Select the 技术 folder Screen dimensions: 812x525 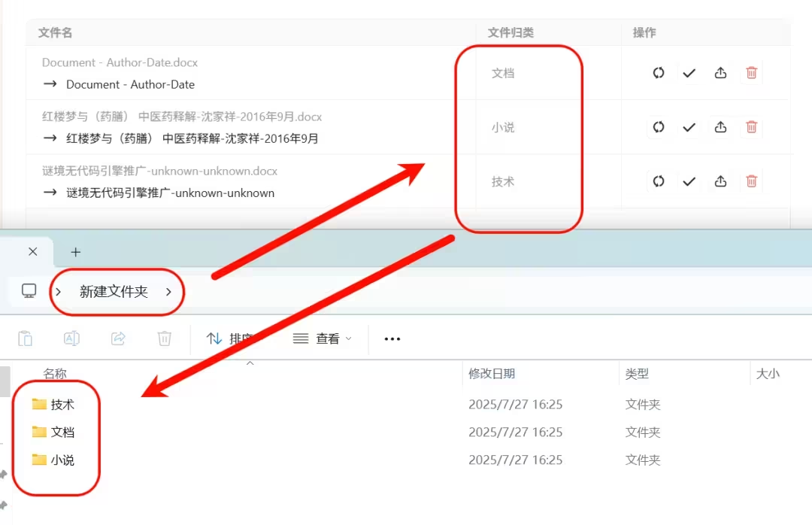53,404
